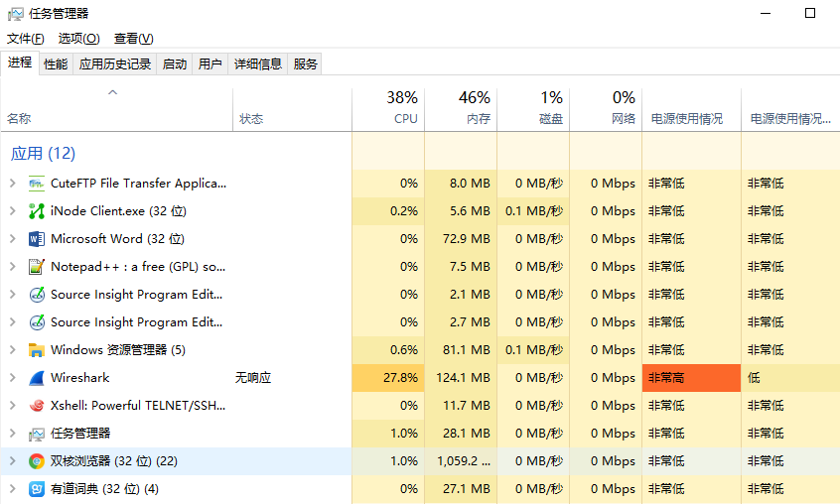
Task: Select the Notepad++ : a free (GPL) row name
Action: pyautogui.click(x=138, y=267)
